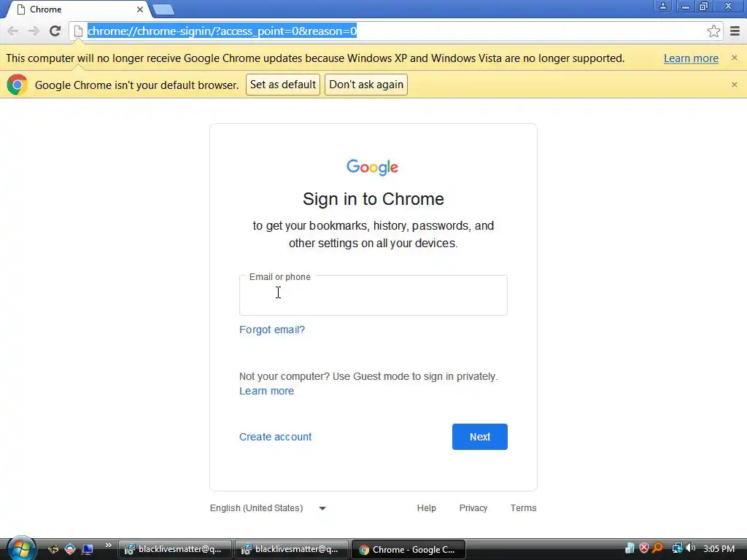Focus the Email or phone field
The image size is (747, 560).
point(373,295)
